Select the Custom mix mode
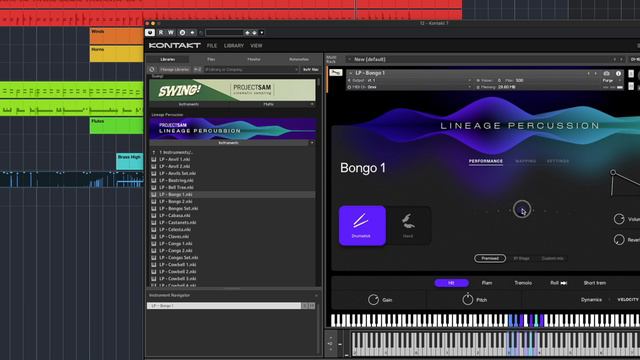This screenshot has width=640, height=360. point(552,258)
